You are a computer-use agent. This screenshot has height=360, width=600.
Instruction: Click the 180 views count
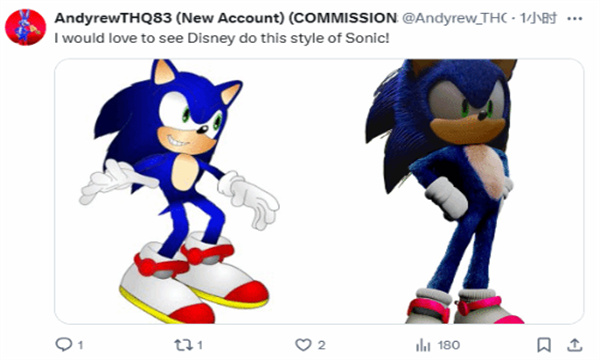click(449, 345)
